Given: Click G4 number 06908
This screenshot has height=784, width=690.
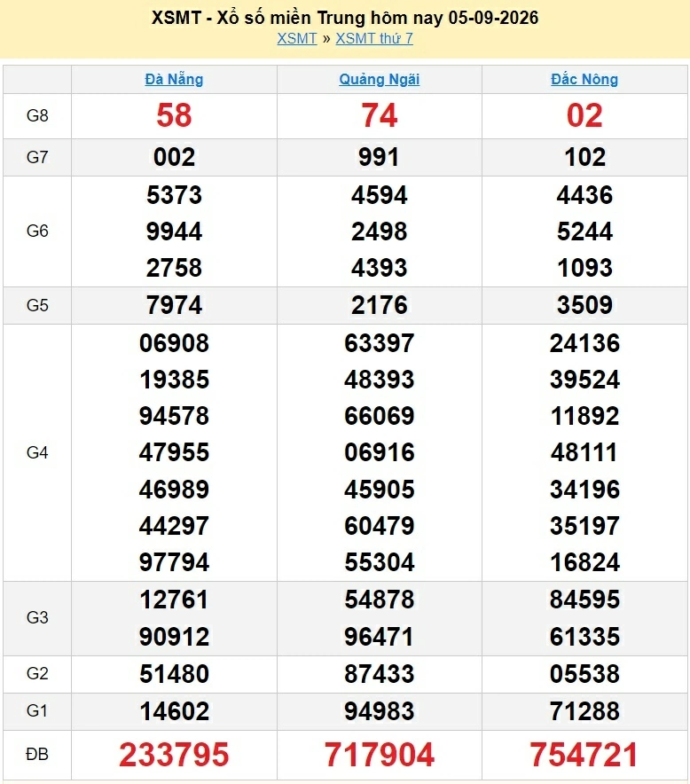Looking at the screenshot, I should tap(174, 343).
